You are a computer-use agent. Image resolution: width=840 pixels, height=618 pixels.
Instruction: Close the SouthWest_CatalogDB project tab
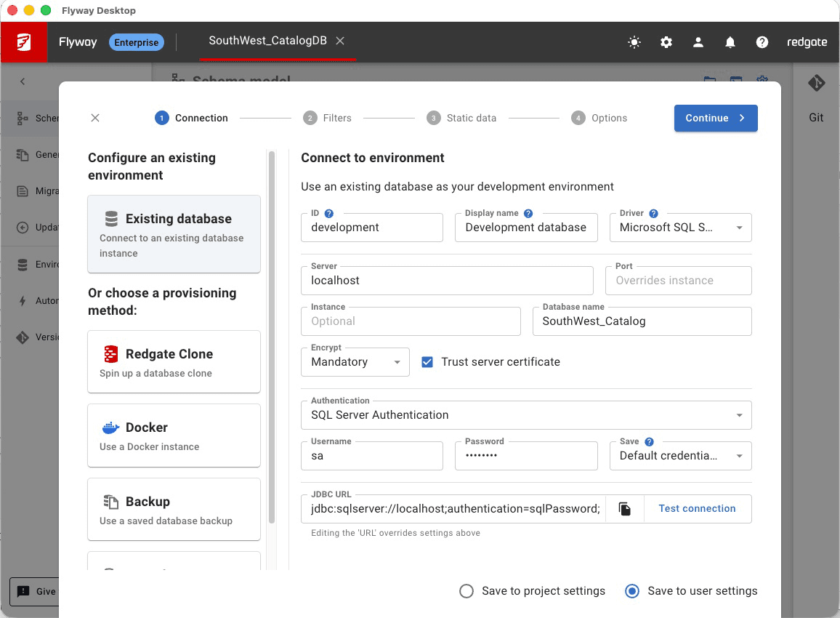pyautogui.click(x=340, y=41)
